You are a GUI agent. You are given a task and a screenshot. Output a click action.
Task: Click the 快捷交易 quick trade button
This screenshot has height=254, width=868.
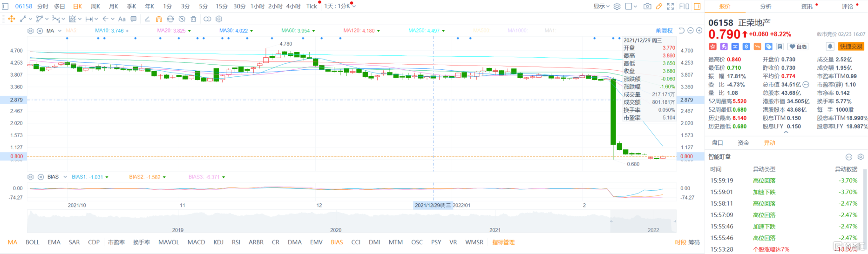[x=851, y=47]
